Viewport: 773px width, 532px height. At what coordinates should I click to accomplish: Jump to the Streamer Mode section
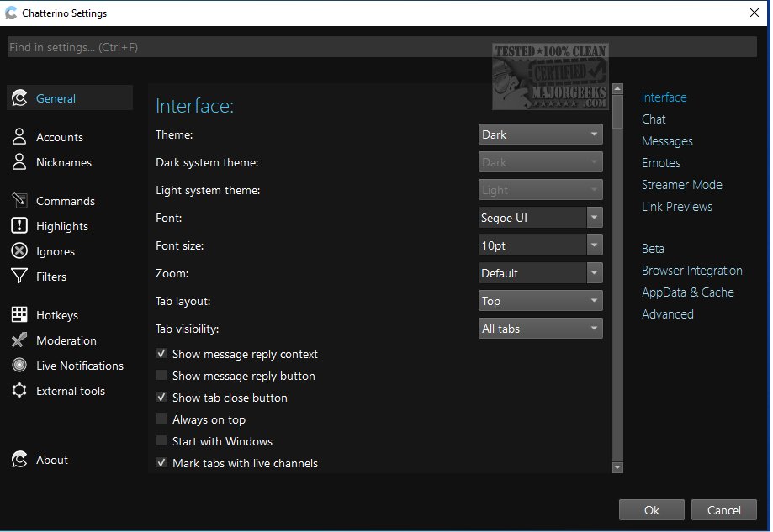681,185
